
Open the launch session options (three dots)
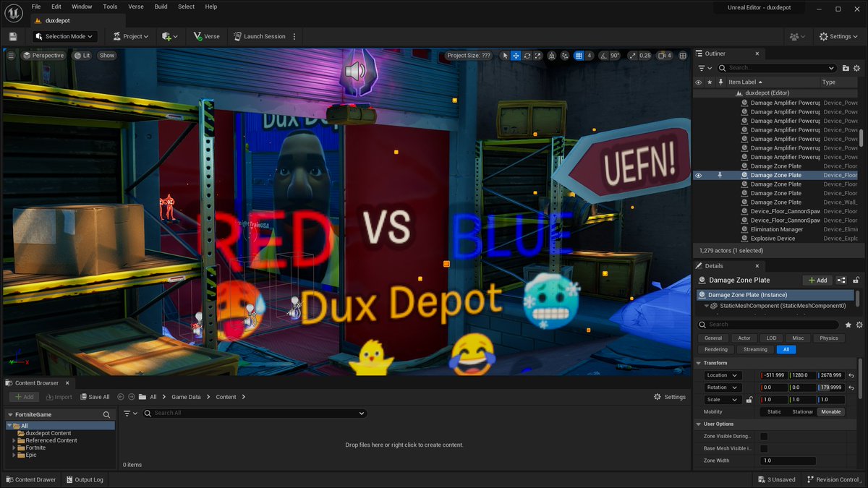(294, 36)
